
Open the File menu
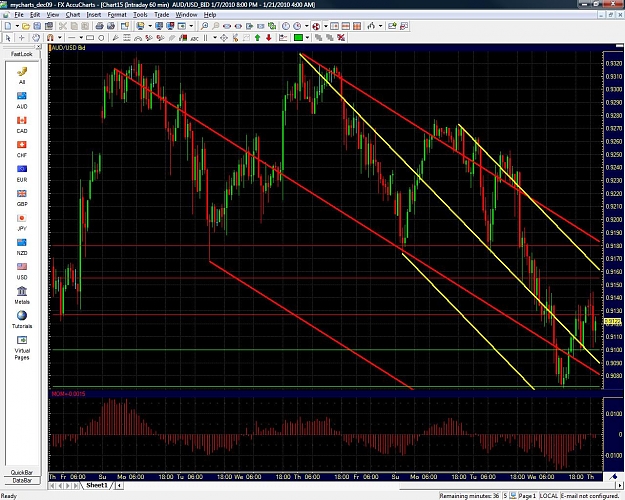(19, 15)
